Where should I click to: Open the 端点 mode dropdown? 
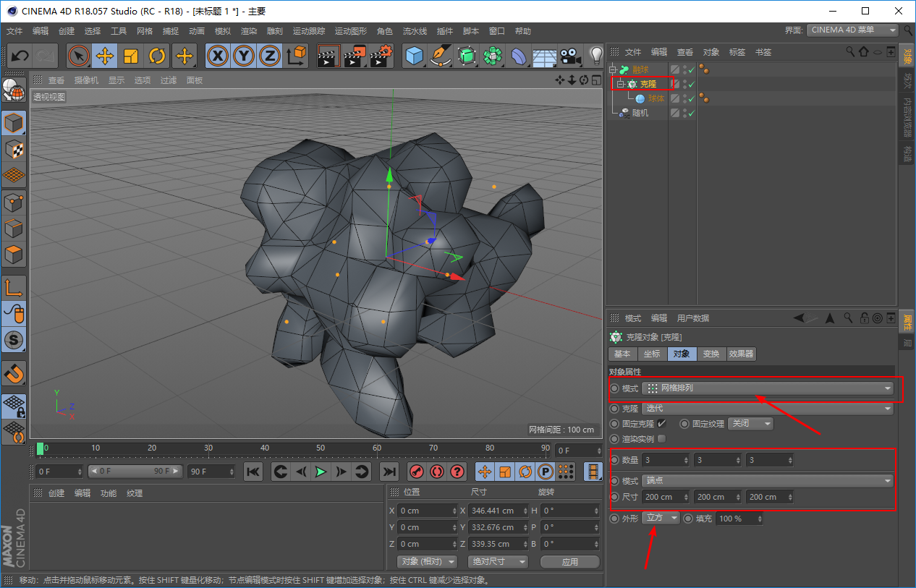[768, 481]
